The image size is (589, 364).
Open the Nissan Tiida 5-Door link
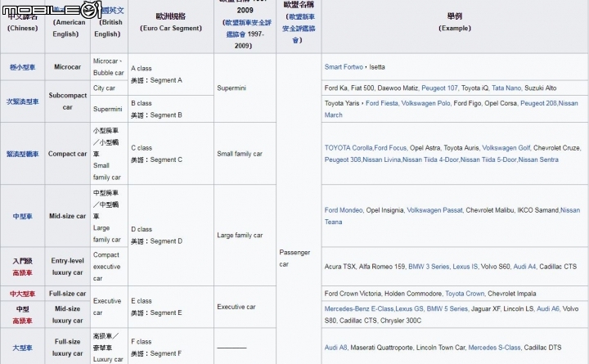coord(488,160)
